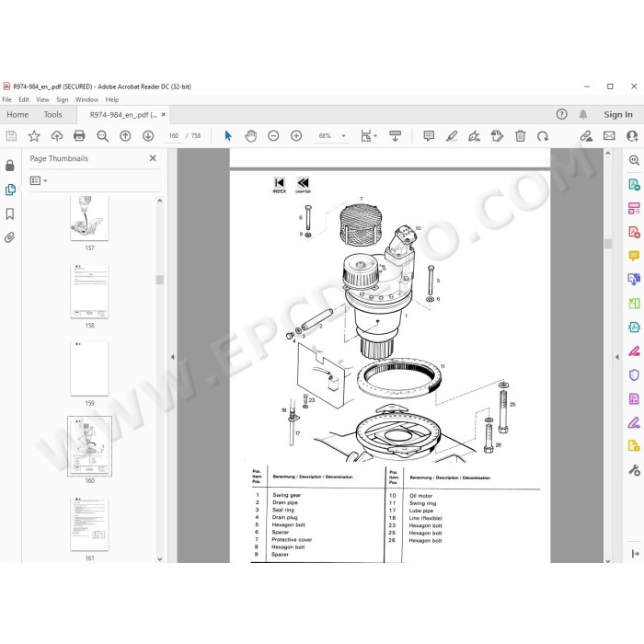Open the Attachments paperclip panel

coord(10,237)
